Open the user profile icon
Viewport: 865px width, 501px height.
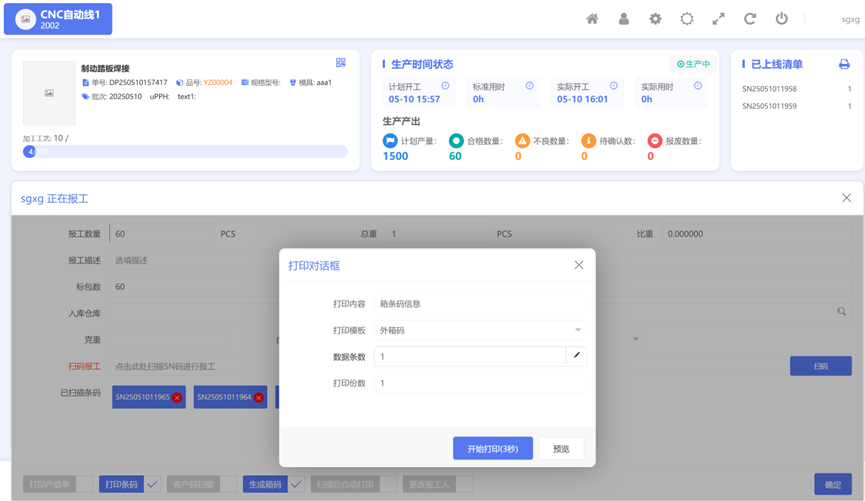pos(624,19)
